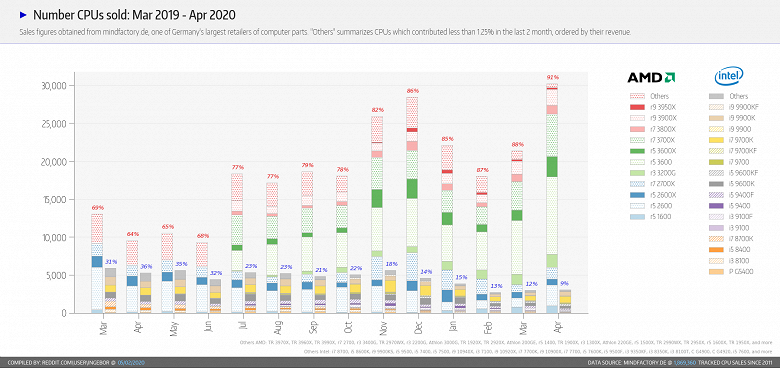This screenshot has height=368, width=780.
Task: Click the AMD Others legend entry
Action: 649,96
